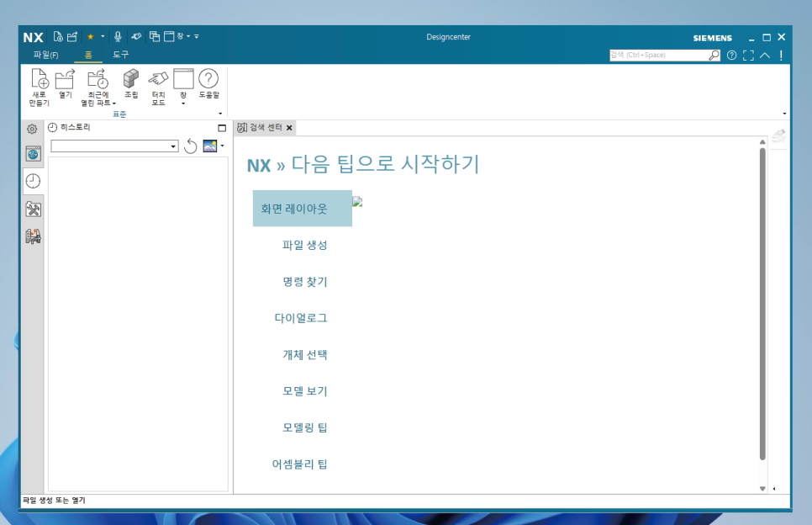
Task: Open the 개체 선택 tip link
Action: point(304,354)
